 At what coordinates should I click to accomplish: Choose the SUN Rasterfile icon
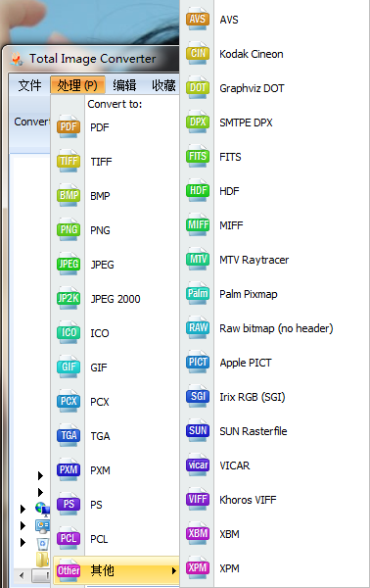198,430
